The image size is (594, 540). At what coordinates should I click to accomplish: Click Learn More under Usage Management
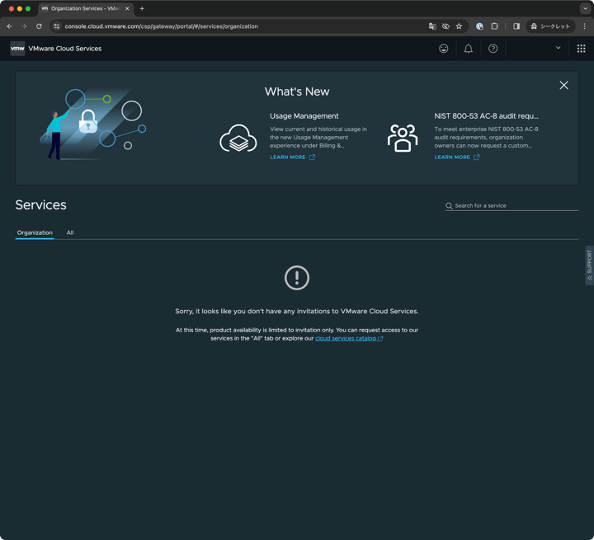292,157
